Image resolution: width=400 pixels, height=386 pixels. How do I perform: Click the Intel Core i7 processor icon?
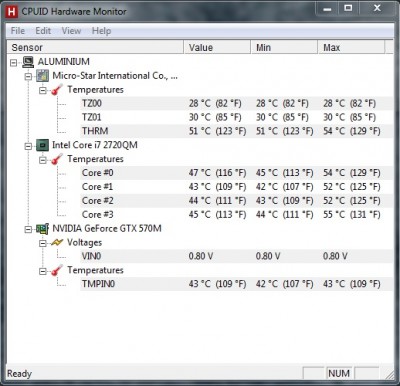43,145
